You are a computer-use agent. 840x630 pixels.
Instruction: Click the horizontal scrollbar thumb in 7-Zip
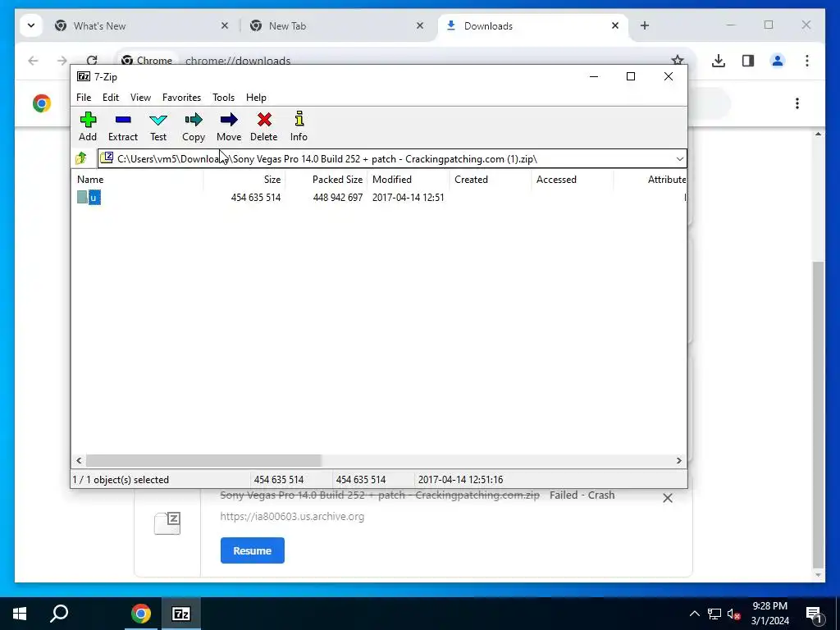click(203, 461)
